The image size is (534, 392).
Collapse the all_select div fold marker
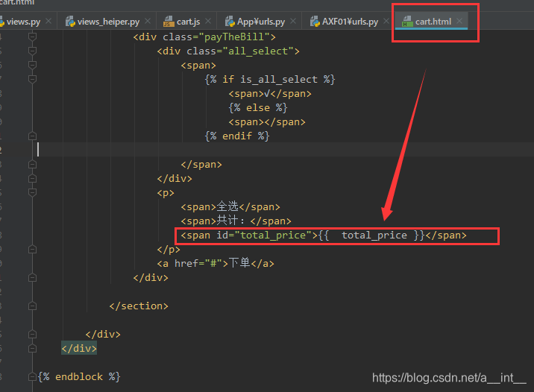coord(32,51)
